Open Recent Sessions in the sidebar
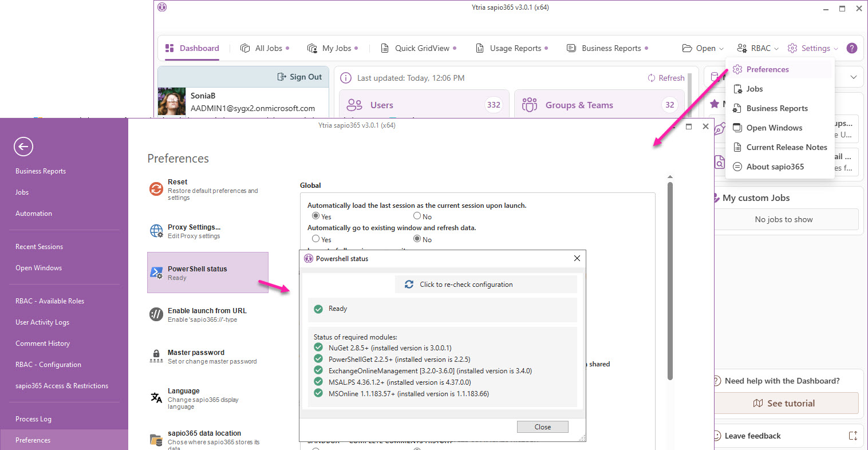The width and height of the screenshot is (868, 450). 39,247
